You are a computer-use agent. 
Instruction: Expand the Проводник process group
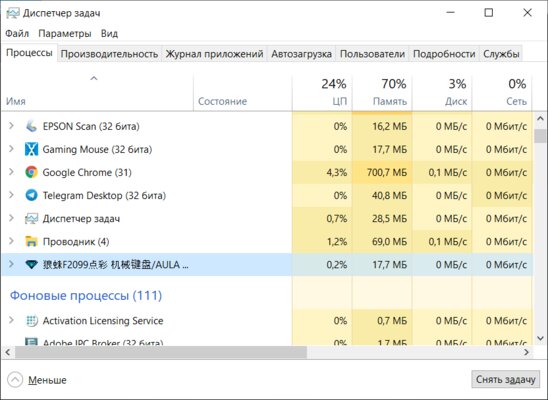[x=11, y=241]
